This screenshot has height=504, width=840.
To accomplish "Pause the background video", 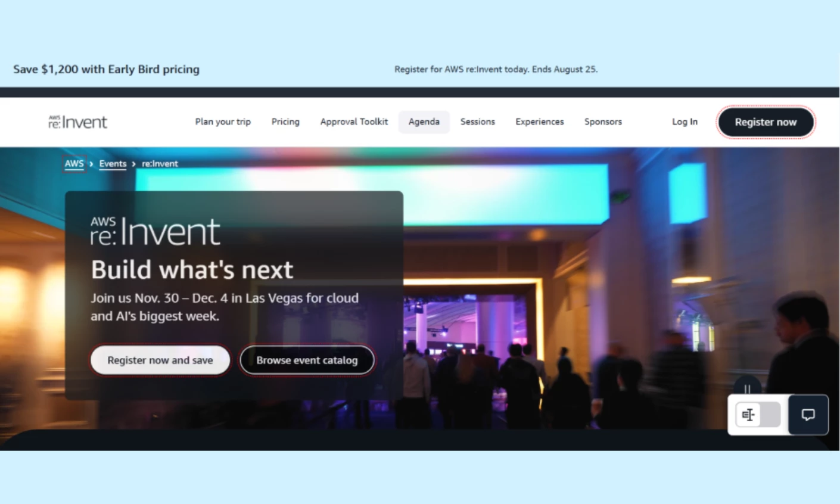I will tap(747, 388).
